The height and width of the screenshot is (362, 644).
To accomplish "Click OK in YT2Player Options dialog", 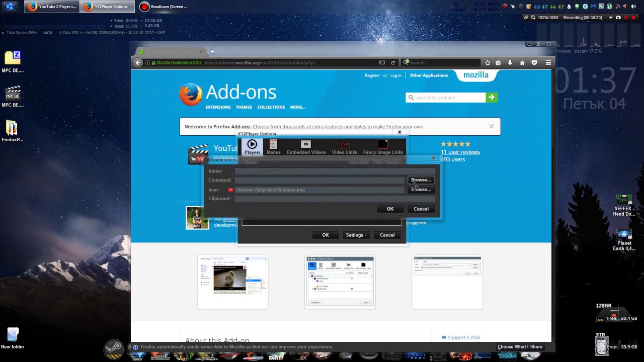I will (326, 235).
